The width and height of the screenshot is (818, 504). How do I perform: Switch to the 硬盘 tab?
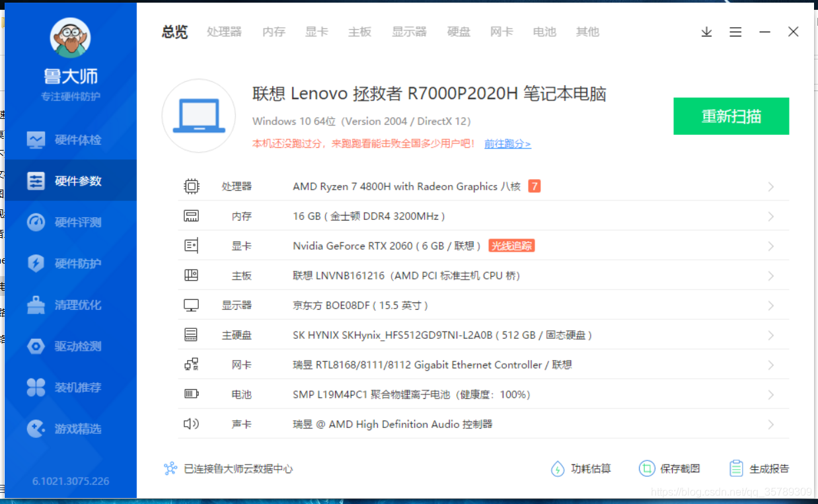click(x=459, y=32)
